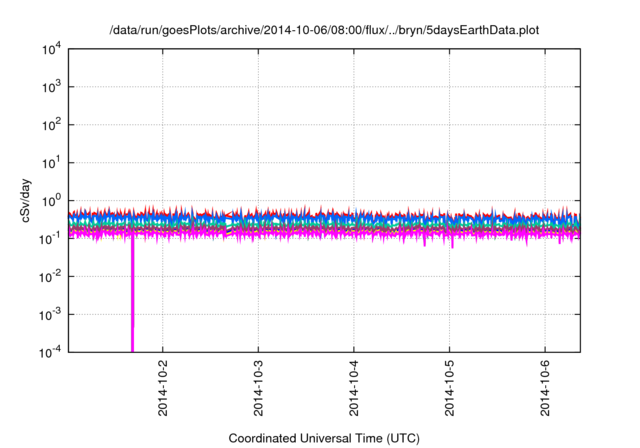
Task: Select the cSv/day y-axis label
Action: 25,200
